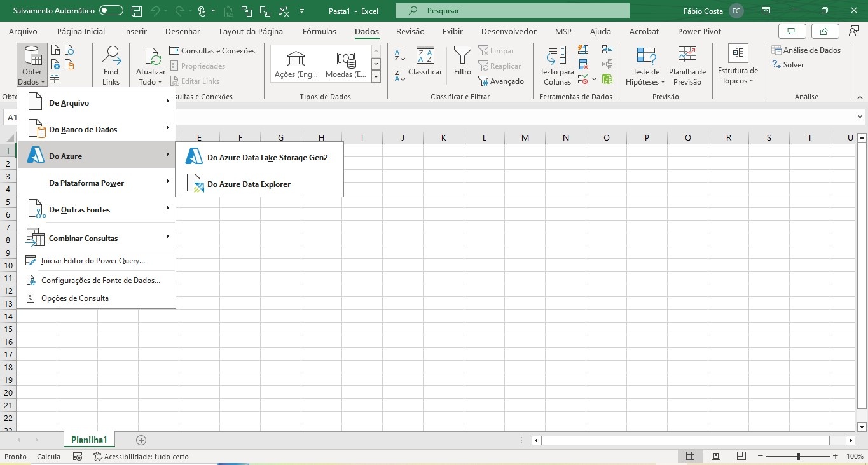Click Consultas e Conexões button
Image resolution: width=868 pixels, height=465 pixels.
click(x=212, y=51)
